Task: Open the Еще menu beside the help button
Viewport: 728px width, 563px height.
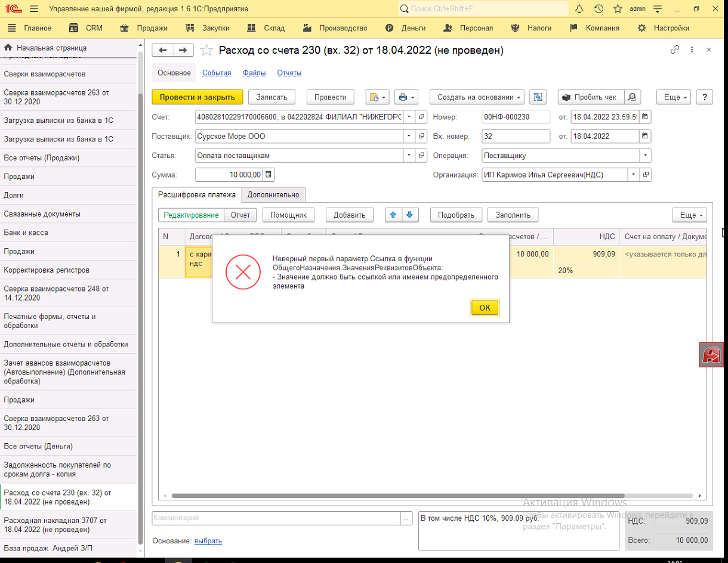Action: pyautogui.click(x=674, y=97)
